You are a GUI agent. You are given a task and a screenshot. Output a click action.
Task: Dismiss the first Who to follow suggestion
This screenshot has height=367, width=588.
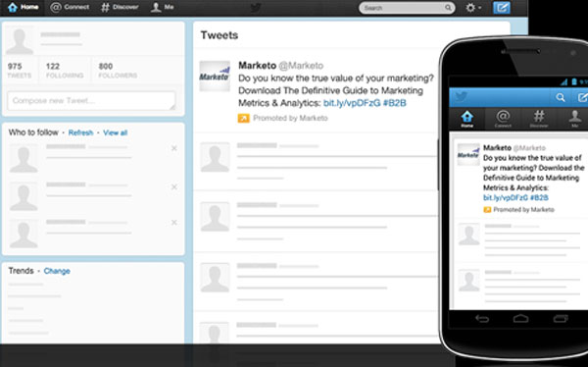click(x=174, y=148)
